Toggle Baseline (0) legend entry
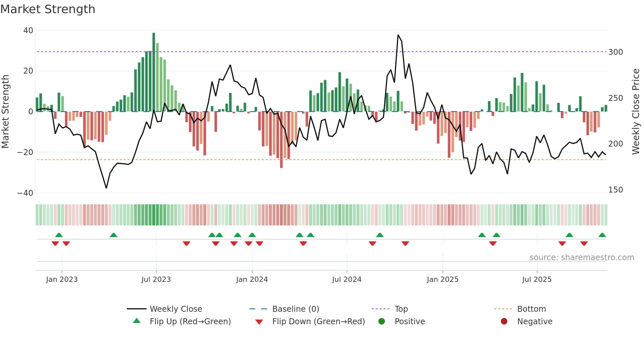The image size is (644, 362). click(x=295, y=309)
